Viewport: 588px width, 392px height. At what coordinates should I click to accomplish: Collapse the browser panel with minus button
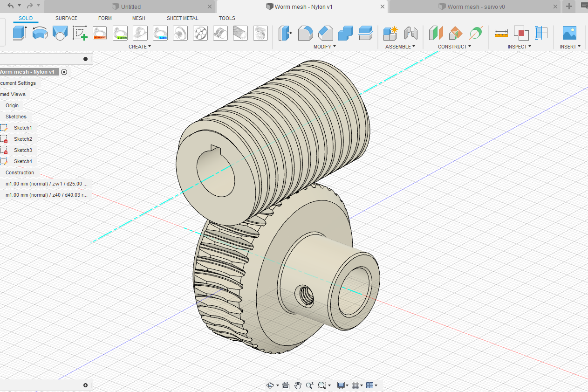(85, 59)
